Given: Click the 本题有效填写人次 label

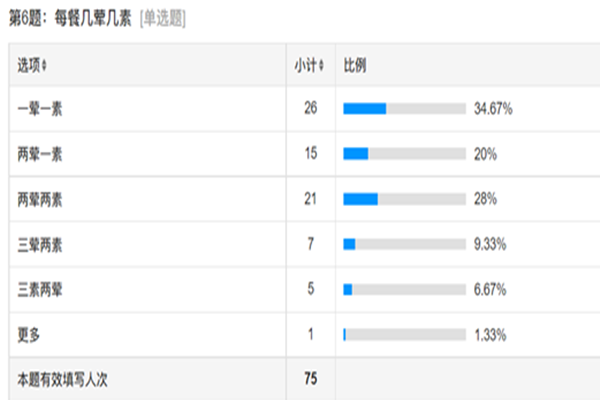Looking at the screenshot, I should pyautogui.click(x=62, y=380).
